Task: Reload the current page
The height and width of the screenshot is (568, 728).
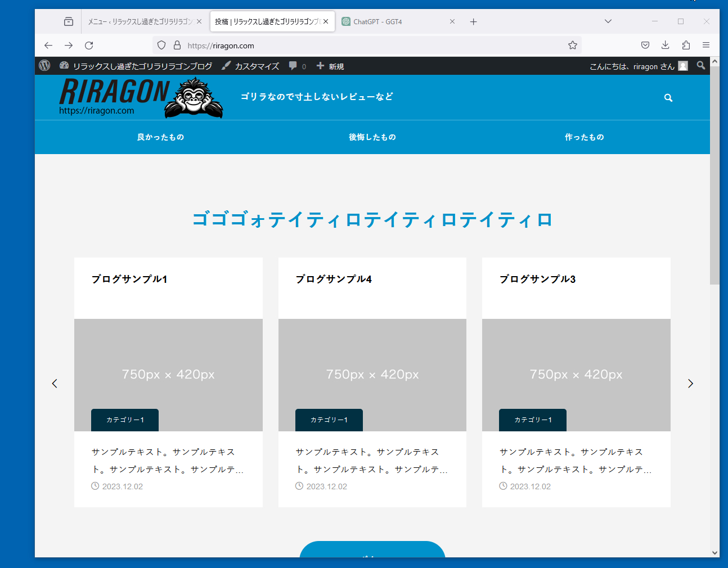Action: point(89,46)
